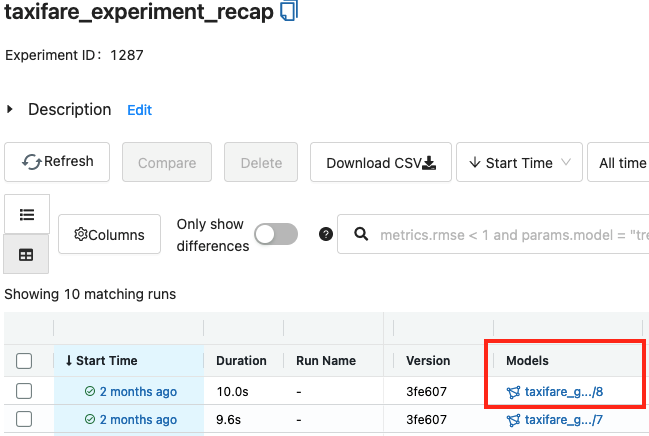Open search syntax help icon
Viewport: 649px width, 436px height.
point(326,234)
